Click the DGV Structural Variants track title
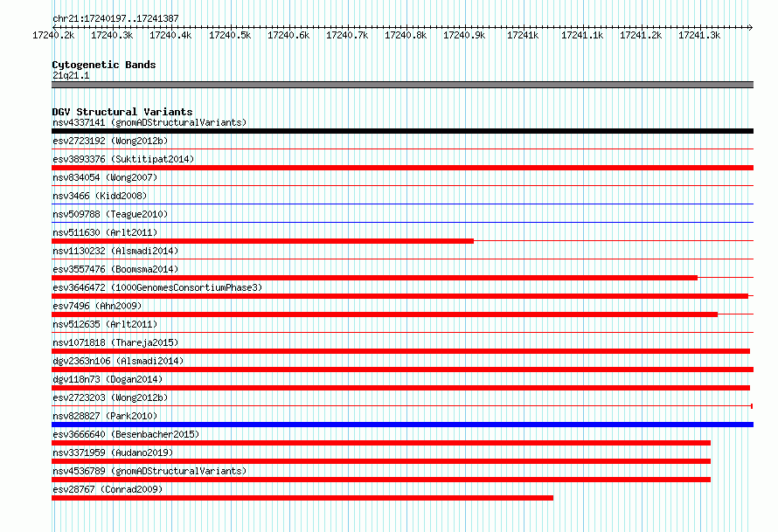This screenshot has width=778, height=532. (122, 112)
